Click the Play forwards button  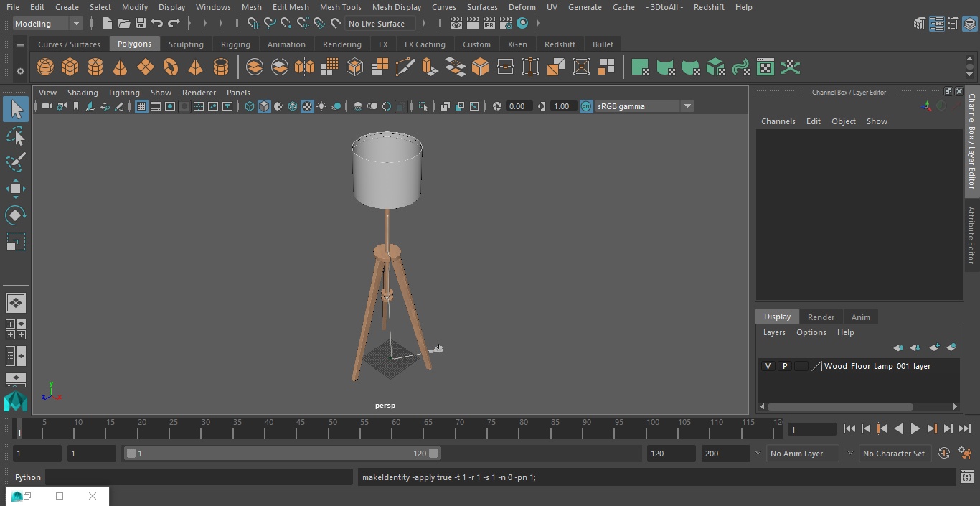pyautogui.click(x=915, y=428)
